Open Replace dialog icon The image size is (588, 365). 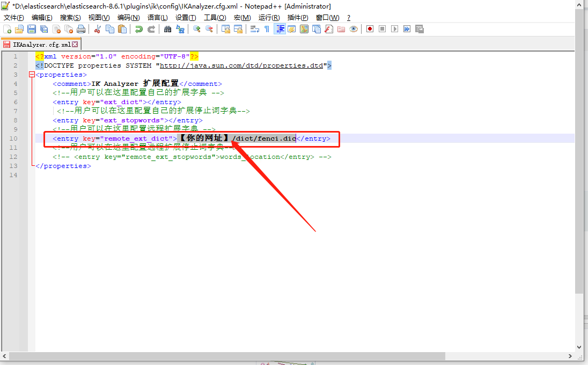pyautogui.click(x=180, y=30)
